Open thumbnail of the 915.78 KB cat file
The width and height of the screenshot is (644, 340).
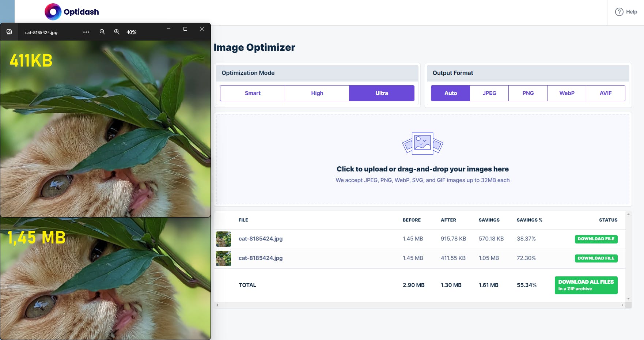(223, 239)
